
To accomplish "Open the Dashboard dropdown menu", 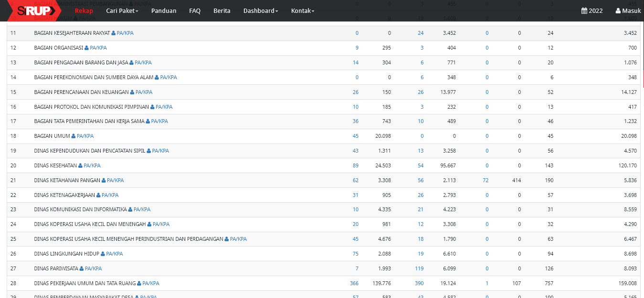I will (260, 10).
